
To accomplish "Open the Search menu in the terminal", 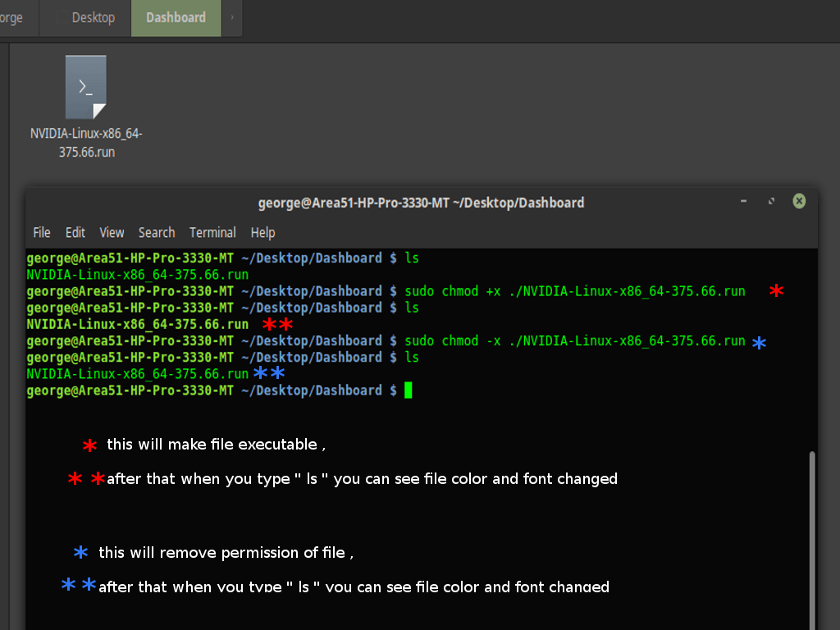I will (x=157, y=232).
